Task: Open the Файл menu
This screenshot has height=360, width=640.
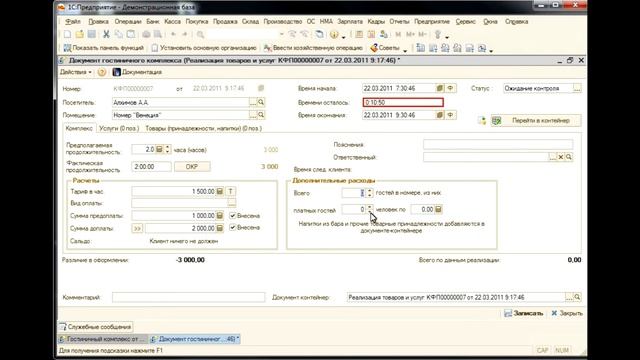Action: 73,22
